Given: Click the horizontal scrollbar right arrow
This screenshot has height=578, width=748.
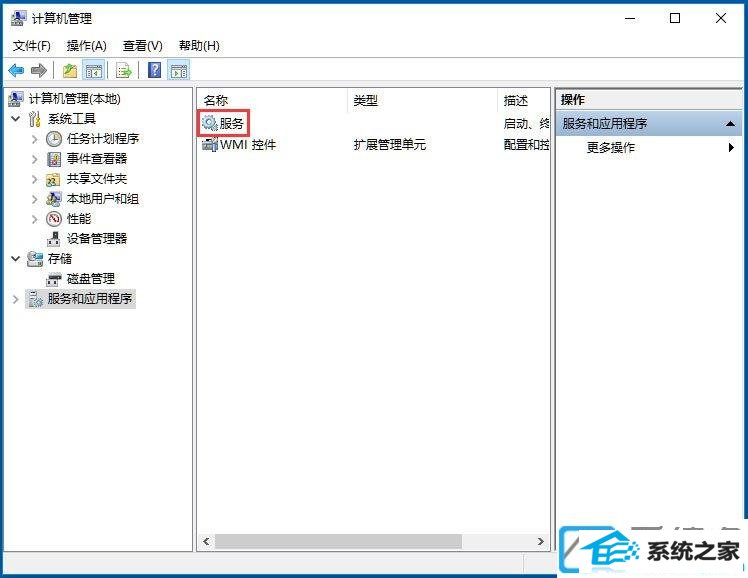Looking at the screenshot, I should click(x=540, y=541).
